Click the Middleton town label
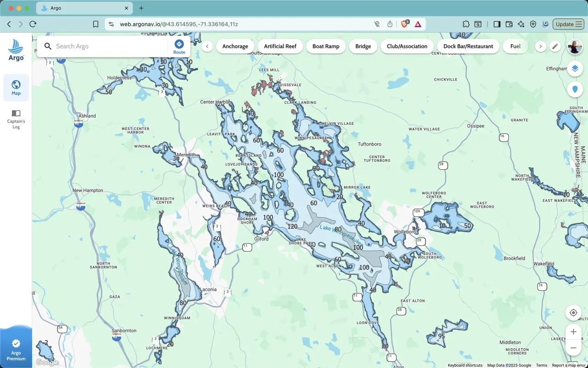This screenshot has height=368, width=588. click(510, 342)
